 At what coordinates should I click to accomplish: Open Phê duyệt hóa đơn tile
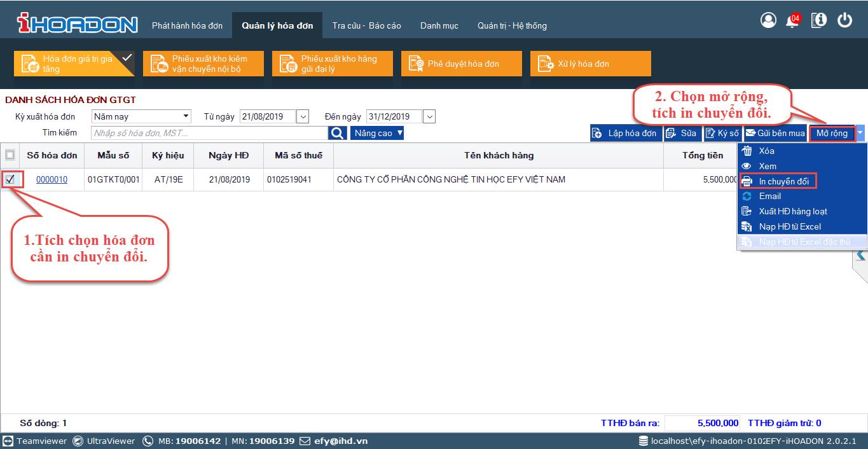tap(461, 64)
